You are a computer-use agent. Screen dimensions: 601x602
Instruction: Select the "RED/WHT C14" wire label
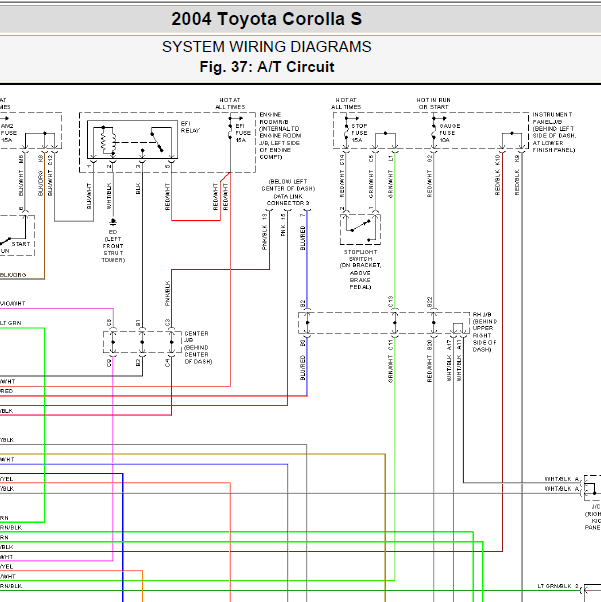[x=342, y=177]
